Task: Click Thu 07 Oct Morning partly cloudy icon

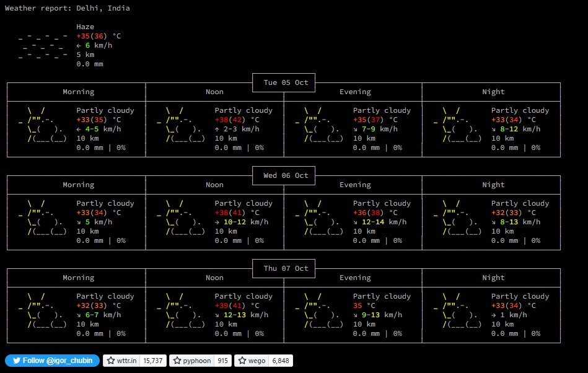Action: point(43,310)
